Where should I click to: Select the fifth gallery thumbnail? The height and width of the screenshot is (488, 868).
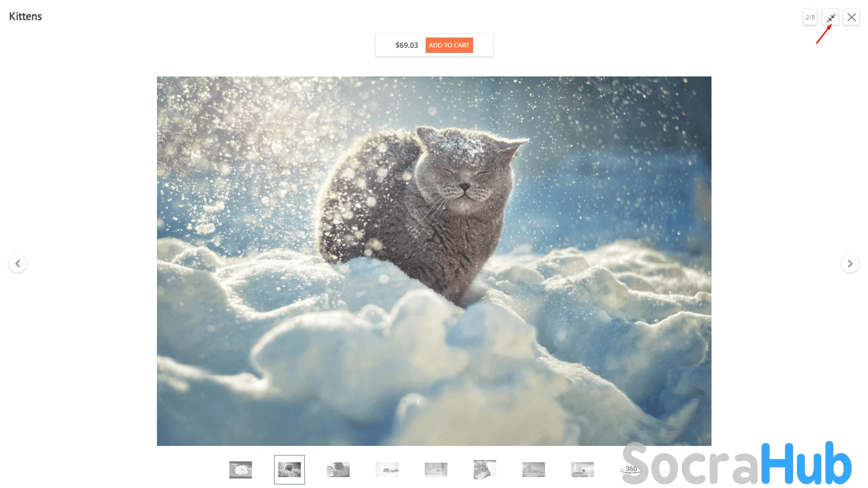click(x=436, y=470)
